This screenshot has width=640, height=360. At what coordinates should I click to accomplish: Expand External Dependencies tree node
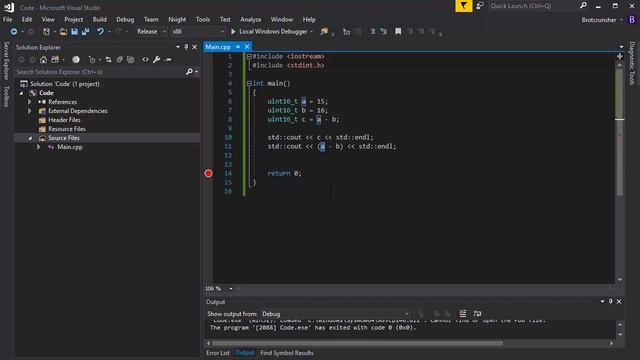(29, 111)
